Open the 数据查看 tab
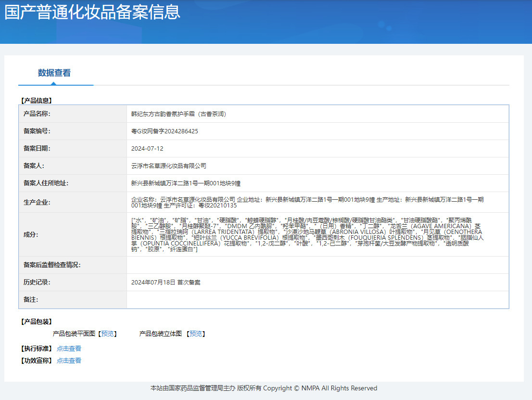The height and width of the screenshot is (400, 532). click(x=54, y=73)
